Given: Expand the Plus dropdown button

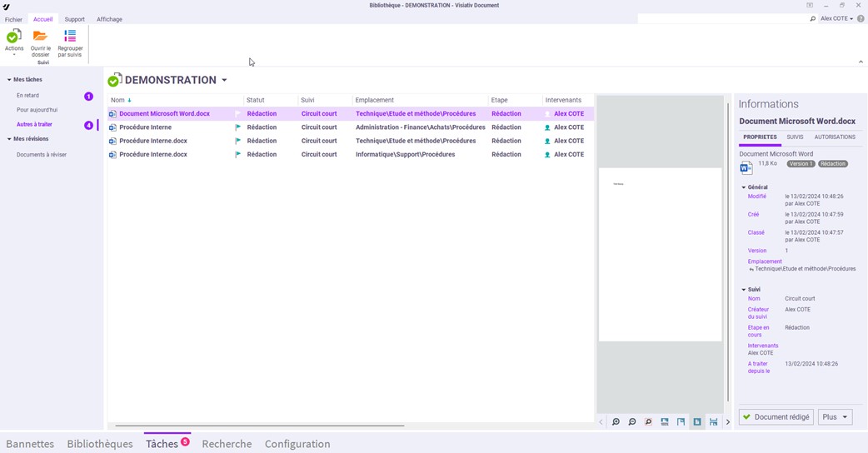Looking at the screenshot, I should pyautogui.click(x=835, y=417).
